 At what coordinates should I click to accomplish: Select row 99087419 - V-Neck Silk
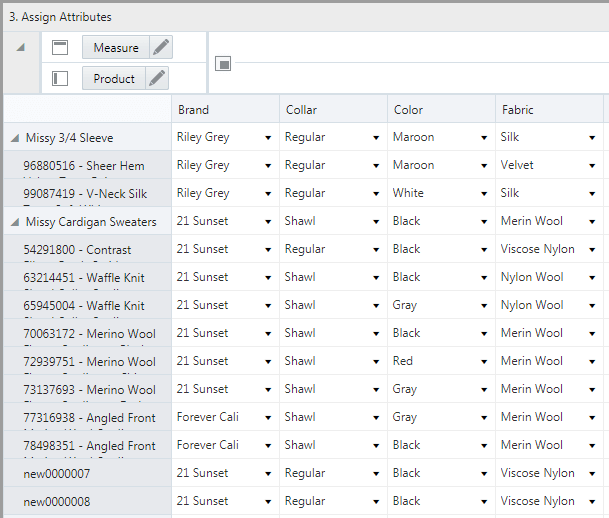88,193
